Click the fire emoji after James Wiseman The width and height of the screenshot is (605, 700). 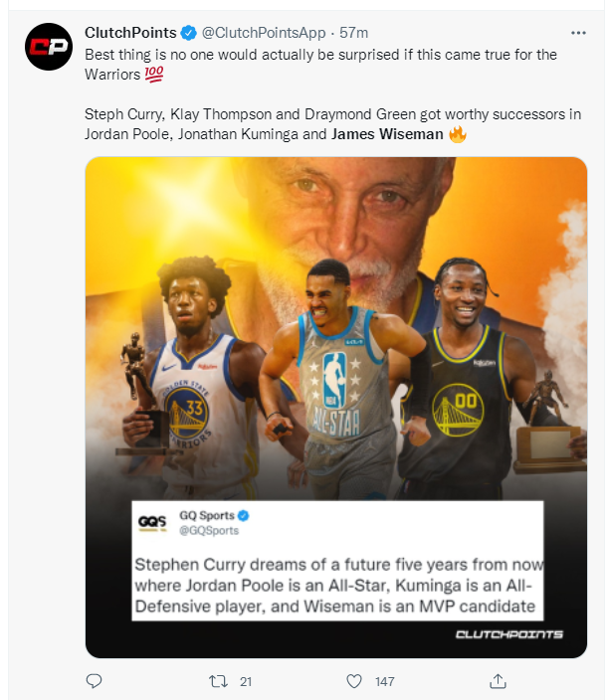[x=457, y=134]
